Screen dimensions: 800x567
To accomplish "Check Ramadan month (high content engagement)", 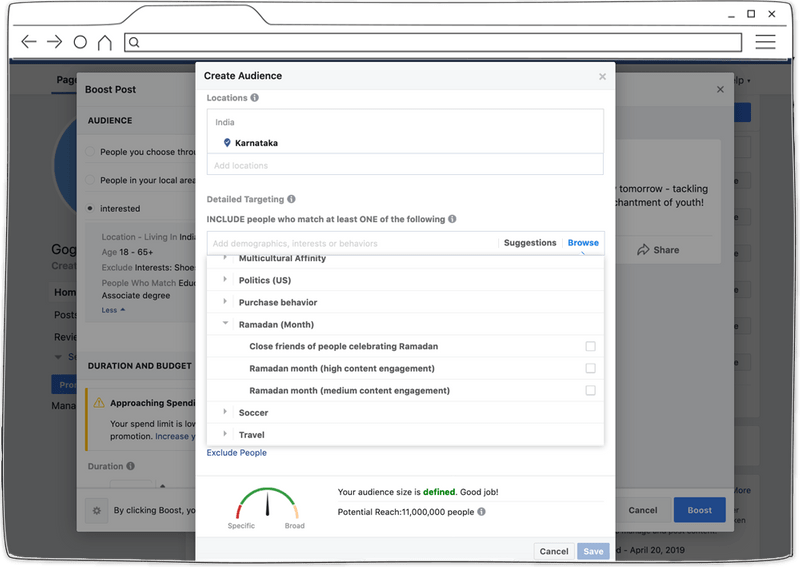I will coord(590,368).
